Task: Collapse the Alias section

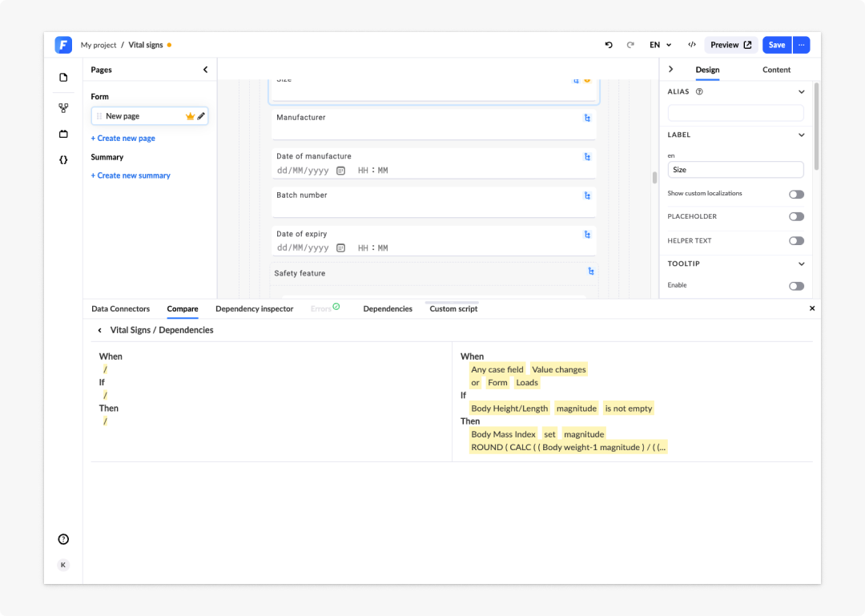Action: [x=801, y=91]
